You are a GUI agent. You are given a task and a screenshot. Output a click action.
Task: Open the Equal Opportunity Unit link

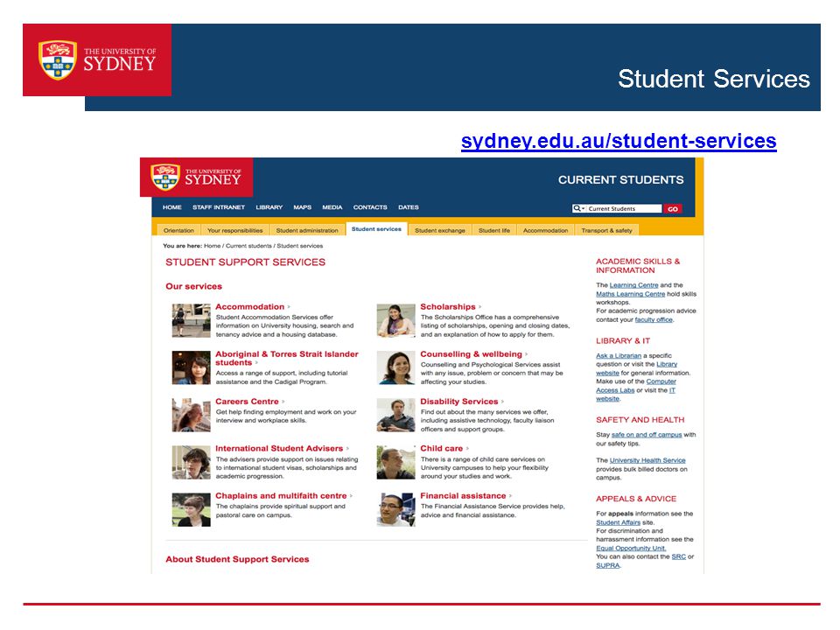(x=631, y=549)
